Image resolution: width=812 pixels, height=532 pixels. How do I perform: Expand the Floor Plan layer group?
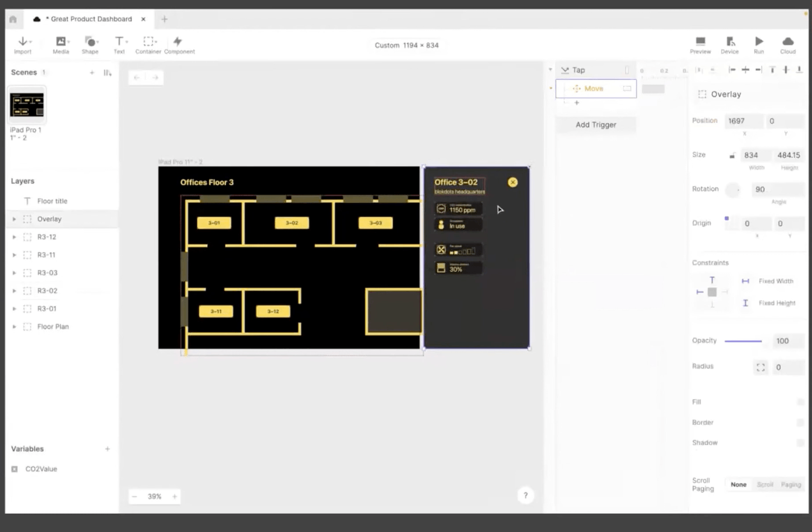tap(14, 326)
